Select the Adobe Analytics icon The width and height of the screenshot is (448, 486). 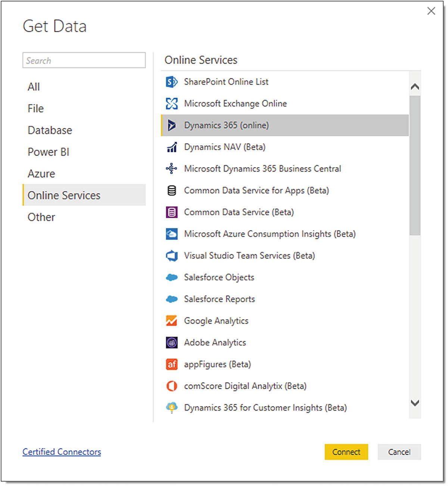pos(171,342)
